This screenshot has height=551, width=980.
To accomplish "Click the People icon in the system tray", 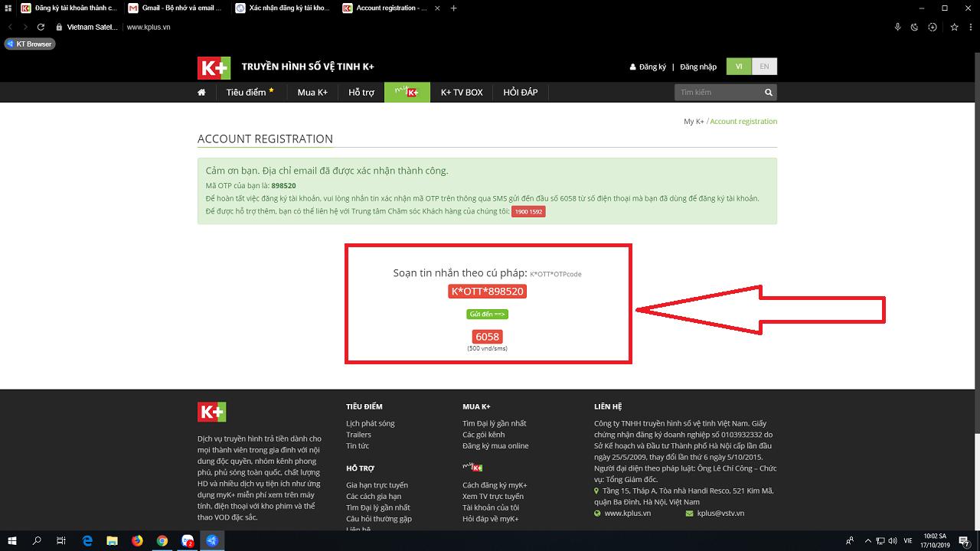I will pos(850,541).
